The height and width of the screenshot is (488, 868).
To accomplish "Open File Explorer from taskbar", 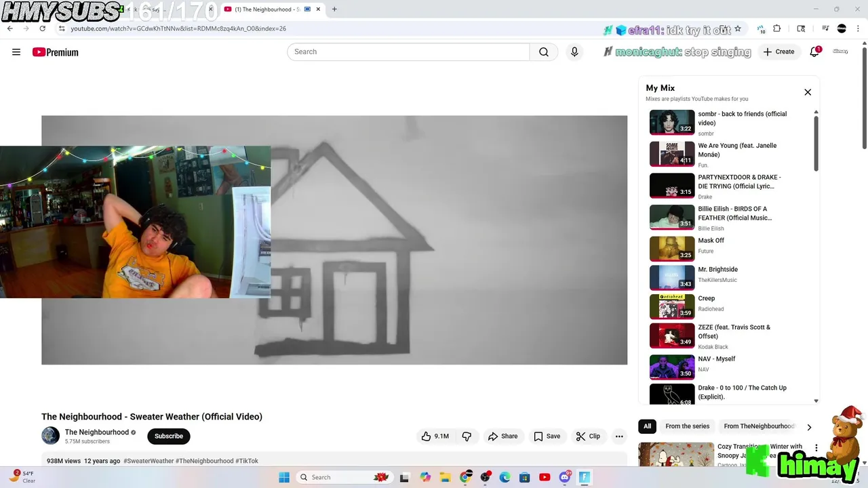I will pos(446,477).
